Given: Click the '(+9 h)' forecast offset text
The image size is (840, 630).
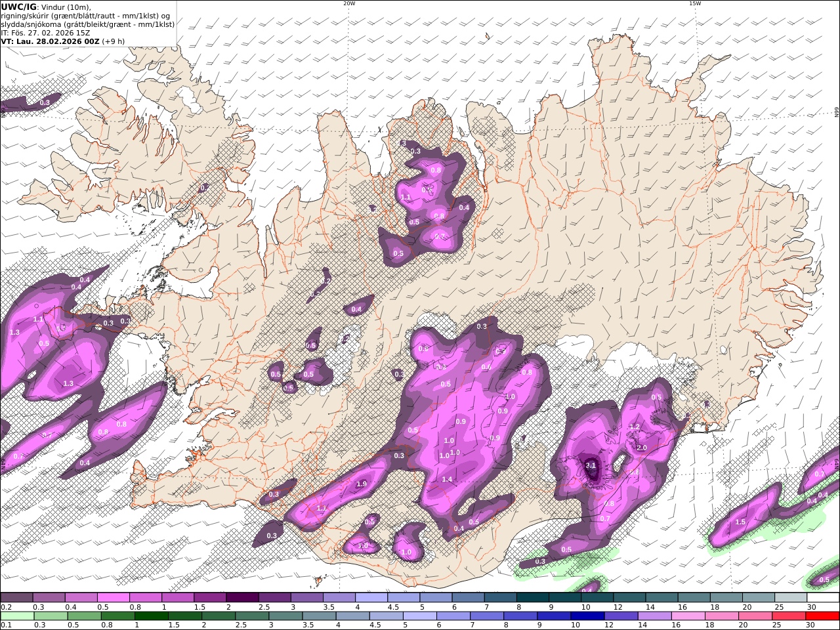Looking at the screenshot, I should click(x=113, y=41).
